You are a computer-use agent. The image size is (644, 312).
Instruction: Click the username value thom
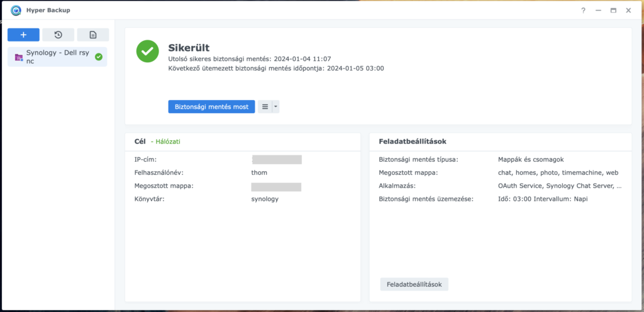coord(259,172)
